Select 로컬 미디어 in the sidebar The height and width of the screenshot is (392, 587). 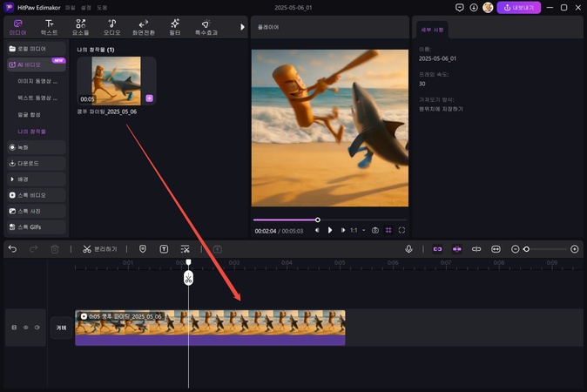coord(37,49)
